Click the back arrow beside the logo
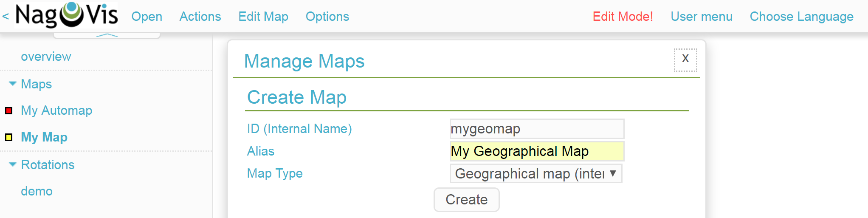868x218 pixels. coord(6,17)
